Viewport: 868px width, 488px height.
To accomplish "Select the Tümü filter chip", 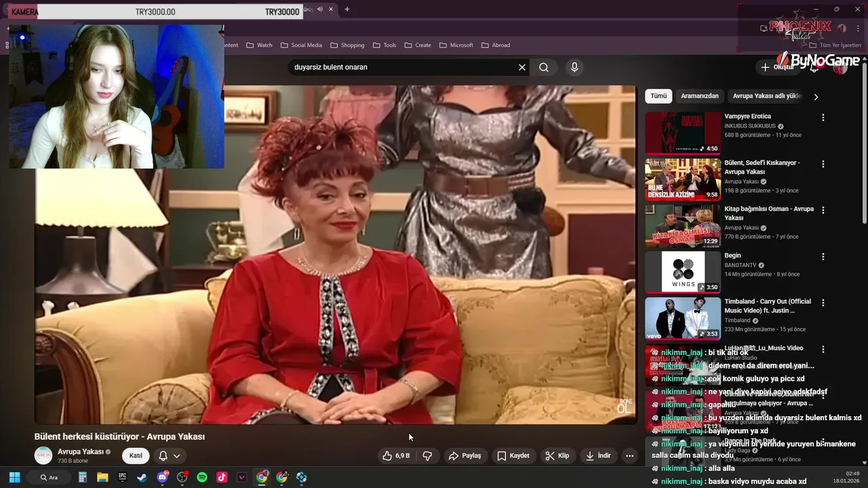I will tap(658, 96).
